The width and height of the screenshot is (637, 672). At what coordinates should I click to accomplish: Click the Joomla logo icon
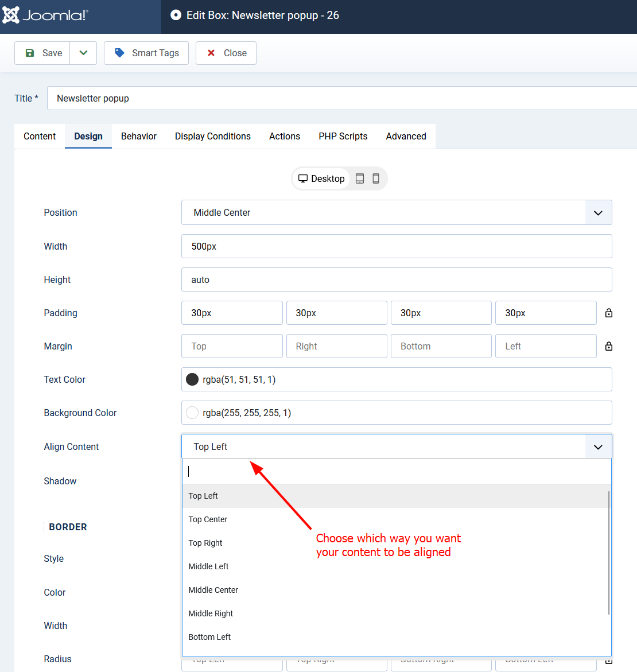click(11, 15)
